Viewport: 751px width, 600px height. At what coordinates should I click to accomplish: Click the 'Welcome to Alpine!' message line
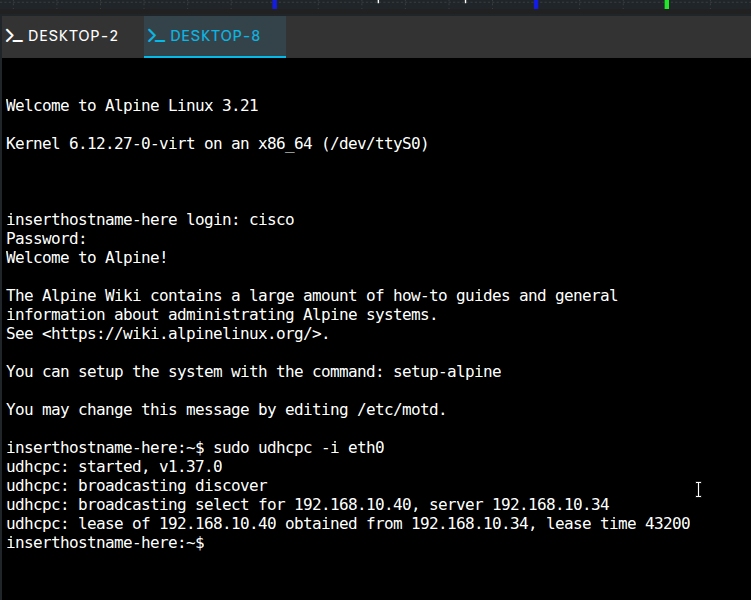[x=87, y=258]
